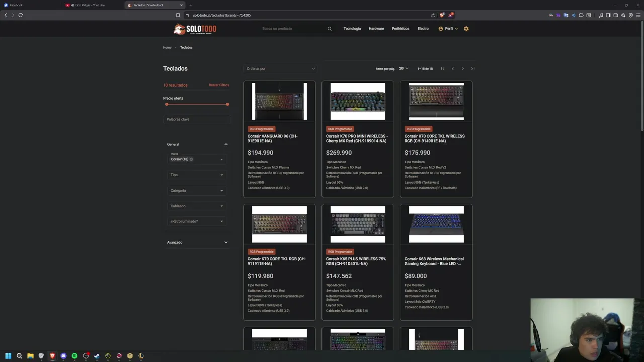Open Corsair K70 PRO MINI WIRELESS title

(x=357, y=139)
